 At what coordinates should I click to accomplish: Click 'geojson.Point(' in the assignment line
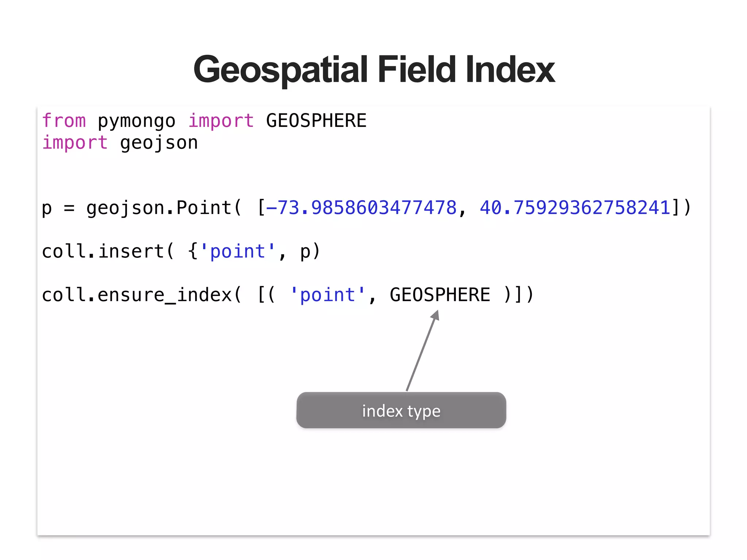(x=164, y=208)
